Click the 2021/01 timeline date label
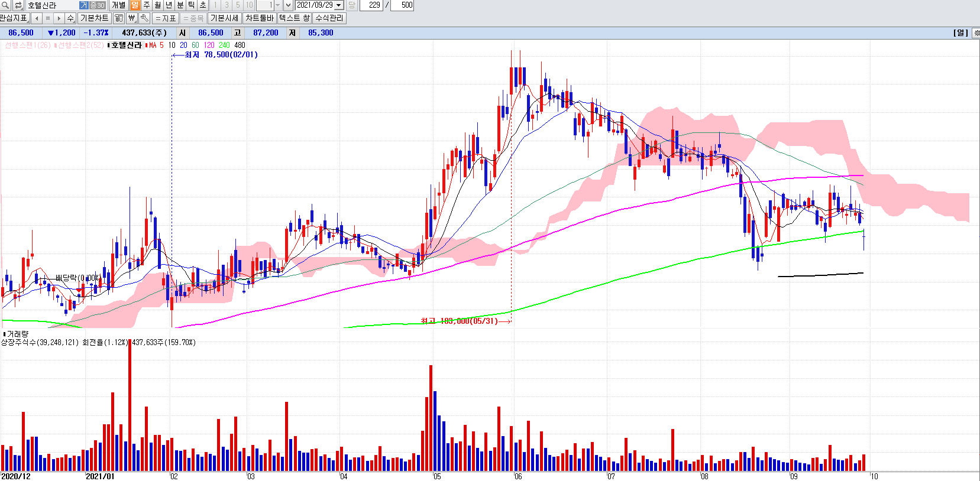The image size is (980, 481). pos(100,476)
